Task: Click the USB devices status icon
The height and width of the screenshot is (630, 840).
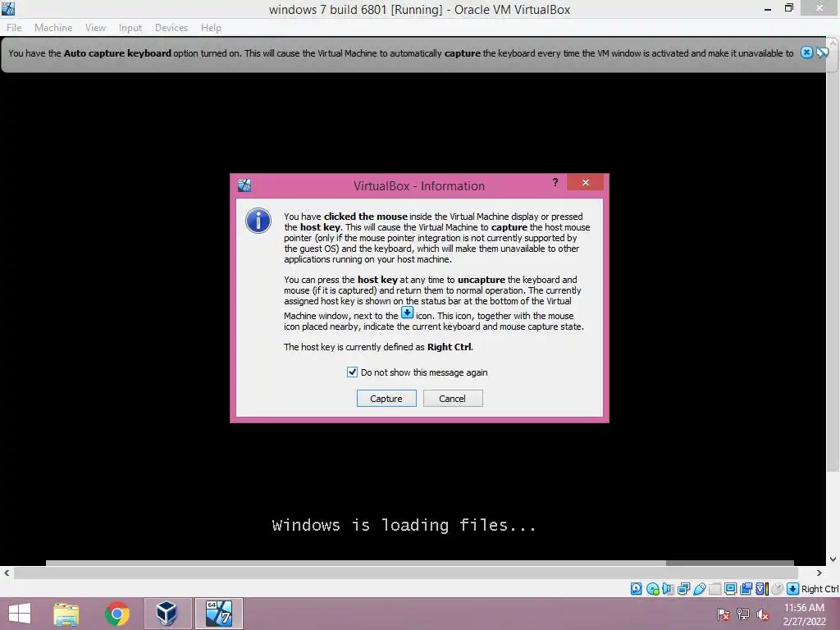Action: [699, 589]
